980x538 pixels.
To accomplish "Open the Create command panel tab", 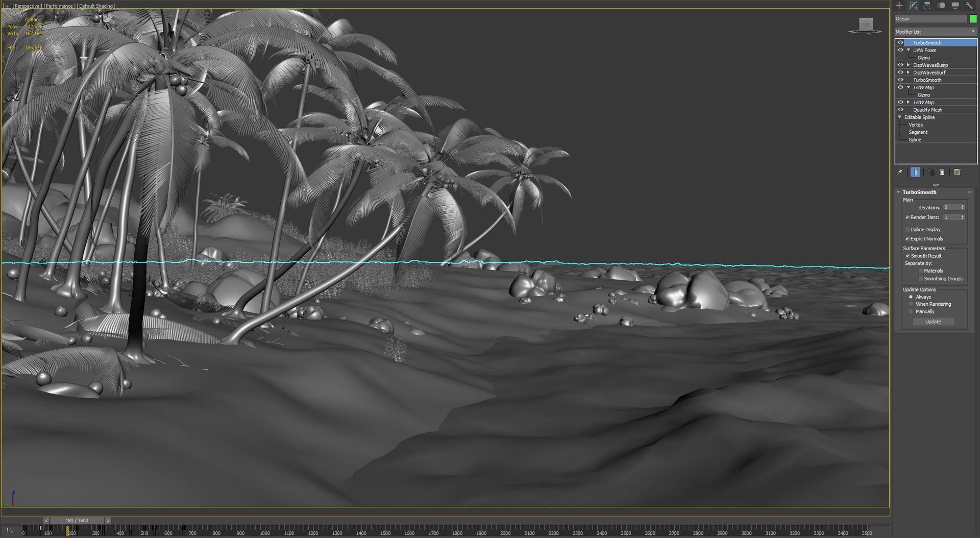I will pyautogui.click(x=899, y=6).
